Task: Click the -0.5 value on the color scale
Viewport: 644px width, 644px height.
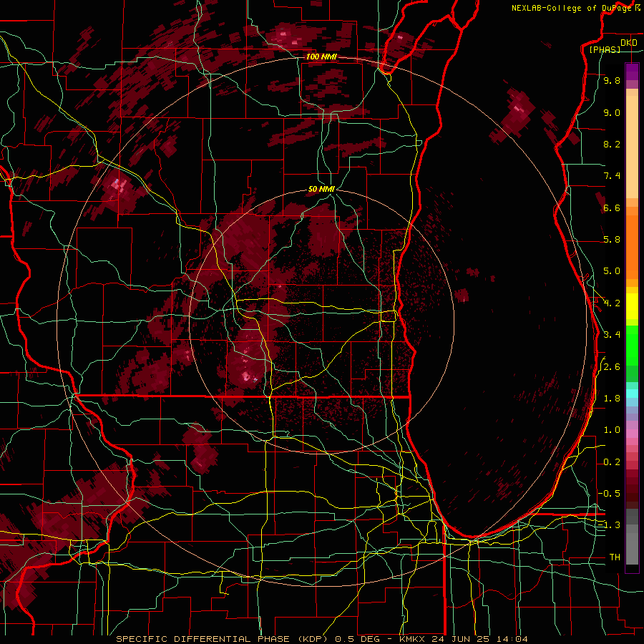Action: pos(610,494)
